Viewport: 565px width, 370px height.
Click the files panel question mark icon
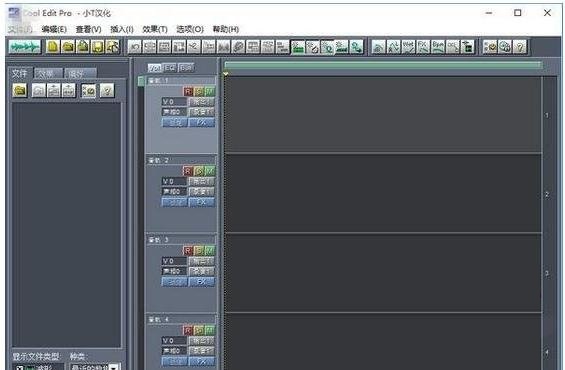pyautogui.click(x=107, y=90)
